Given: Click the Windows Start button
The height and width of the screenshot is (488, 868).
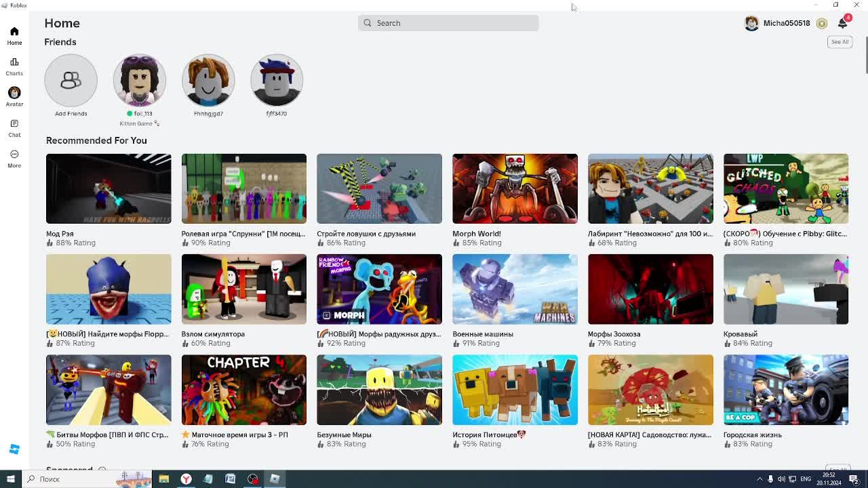Looking at the screenshot, I should click(x=10, y=479).
